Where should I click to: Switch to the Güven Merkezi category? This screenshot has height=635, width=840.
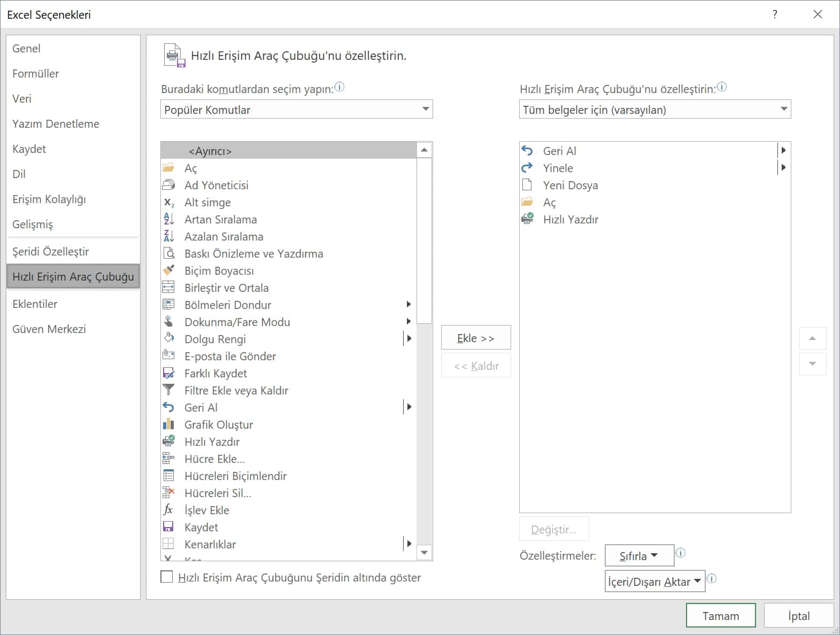(x=73, y=329)
